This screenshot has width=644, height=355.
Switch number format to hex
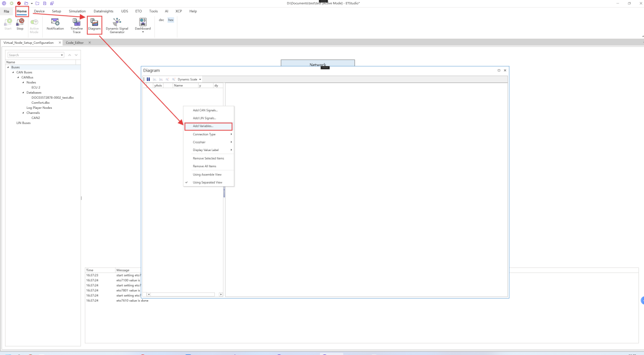[x=171, y=20]
